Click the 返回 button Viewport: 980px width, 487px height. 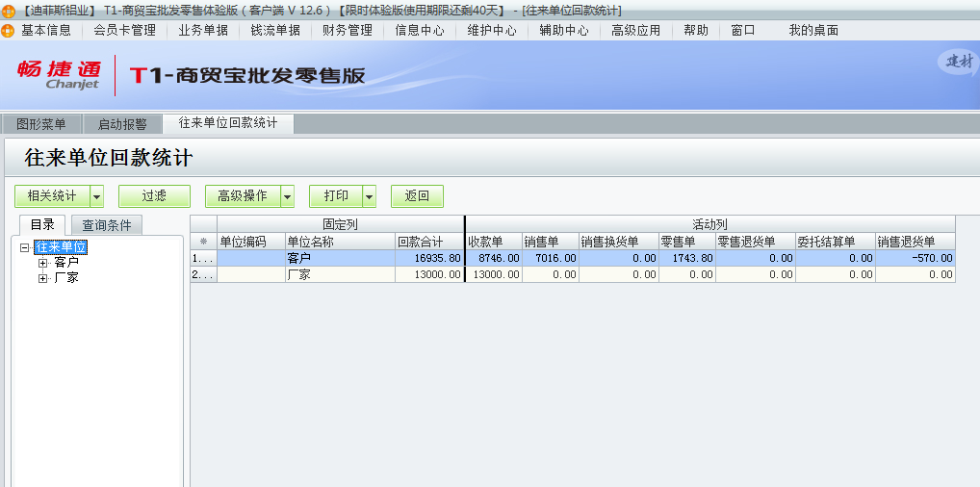coord(417,196)
